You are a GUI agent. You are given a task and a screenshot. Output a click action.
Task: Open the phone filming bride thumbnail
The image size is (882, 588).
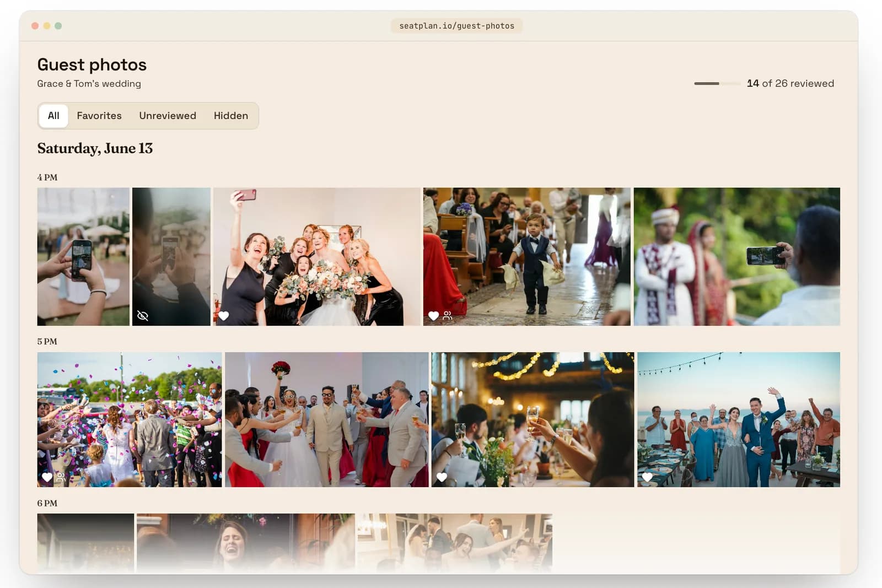pyautogui.click(x=83, y=257)
